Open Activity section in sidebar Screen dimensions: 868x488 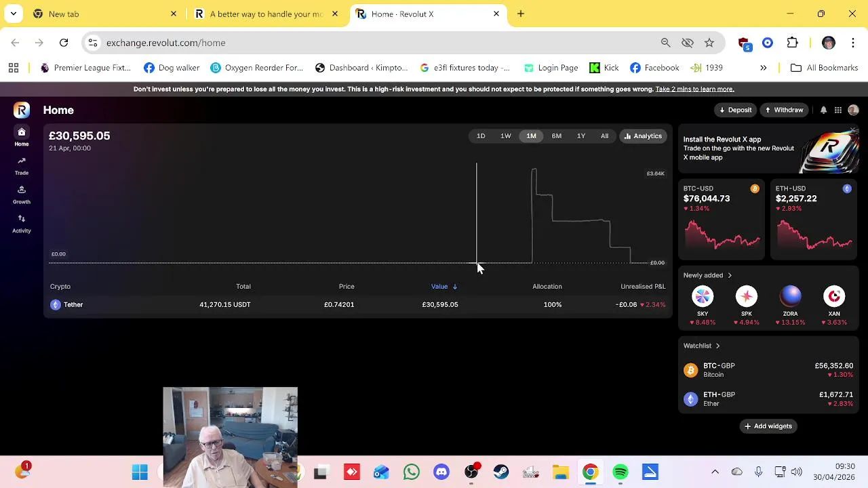[x=22, y=223]
